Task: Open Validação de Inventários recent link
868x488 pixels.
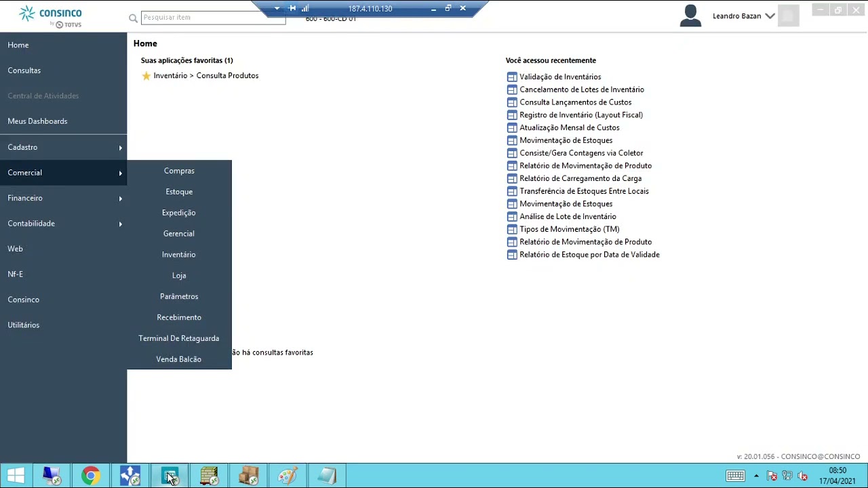Action: click(560, 77)
